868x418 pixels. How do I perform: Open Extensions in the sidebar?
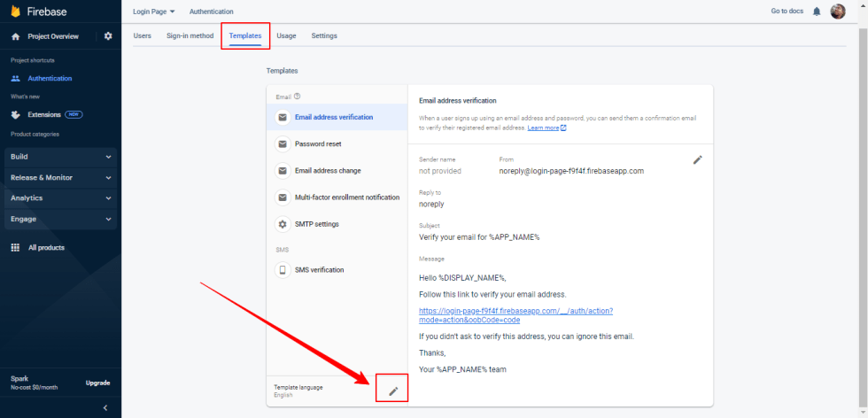(x=44, y=114)
